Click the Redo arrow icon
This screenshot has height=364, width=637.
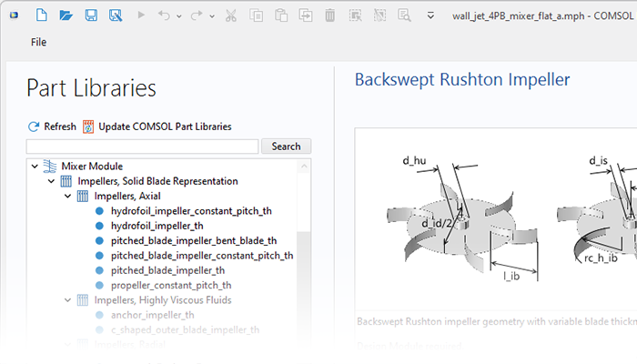(197, 15)
